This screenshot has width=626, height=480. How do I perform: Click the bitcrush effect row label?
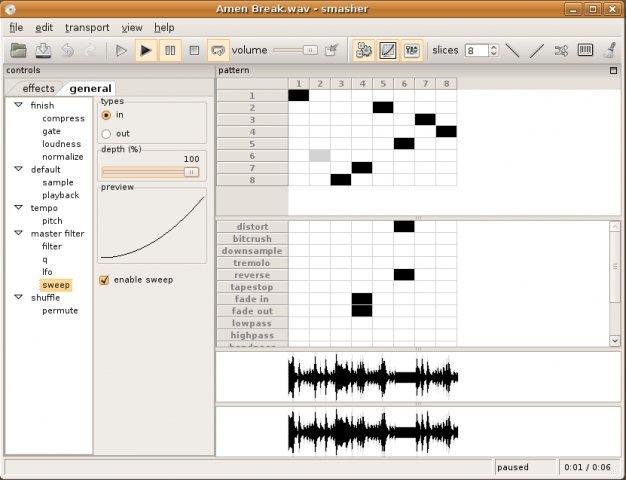pyautogui.click(x=252, y=239)
